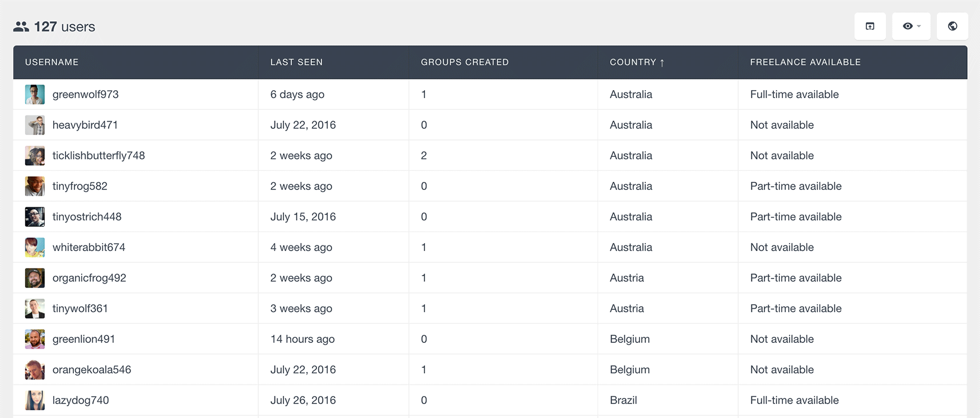This screenshot has width=980, height=418.
Task: Open greenlion491's avatar
Action: click(35, 339)
